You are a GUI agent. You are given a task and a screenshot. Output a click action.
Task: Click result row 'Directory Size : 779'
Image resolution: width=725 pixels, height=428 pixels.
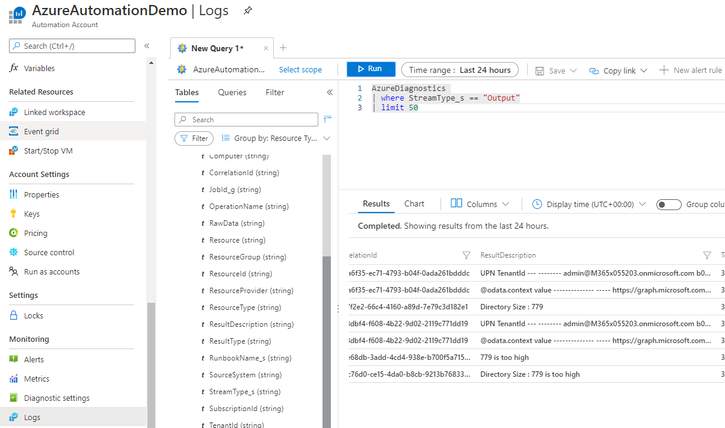[x=537, y=307]
